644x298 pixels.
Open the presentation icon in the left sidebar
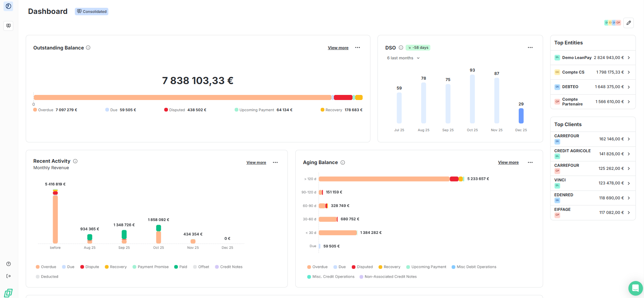point(8,26)
